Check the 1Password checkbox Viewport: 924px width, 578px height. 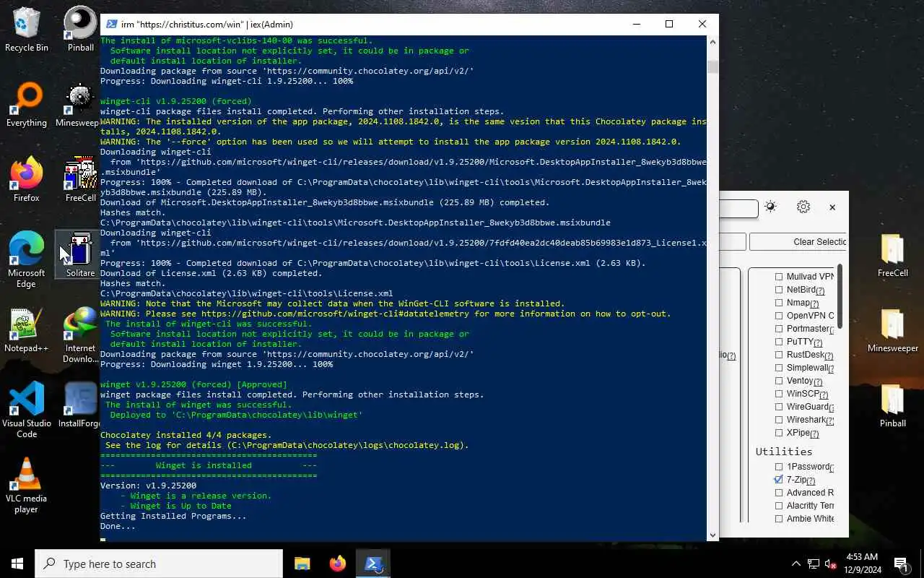pos(779,467)
